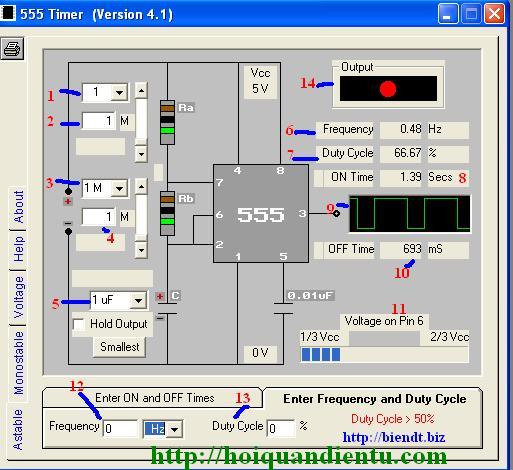This screenshot has height=470, width=513.
Task: Click the Voltage on Pin 6 progress bar
Action: click(384, 354)
